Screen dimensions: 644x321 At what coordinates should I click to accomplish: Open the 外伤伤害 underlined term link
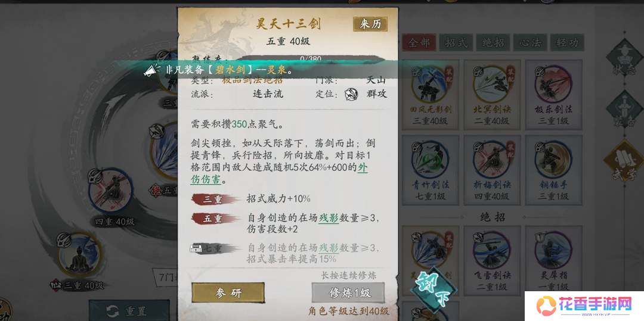coord(279,173)
